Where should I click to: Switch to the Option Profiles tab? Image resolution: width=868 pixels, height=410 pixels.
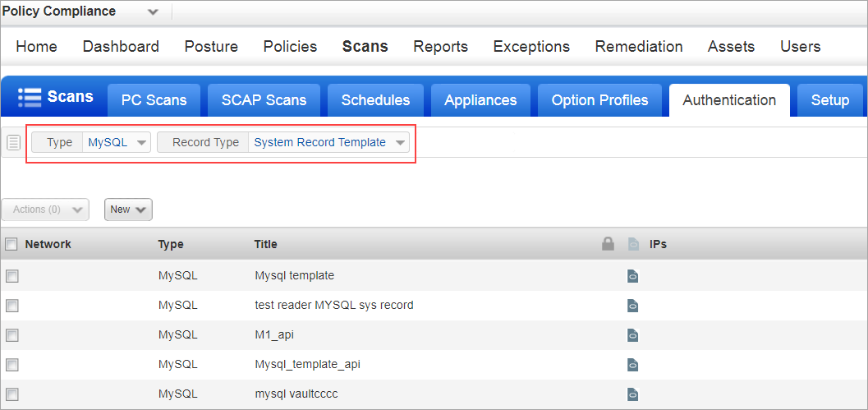coord(599,100)
